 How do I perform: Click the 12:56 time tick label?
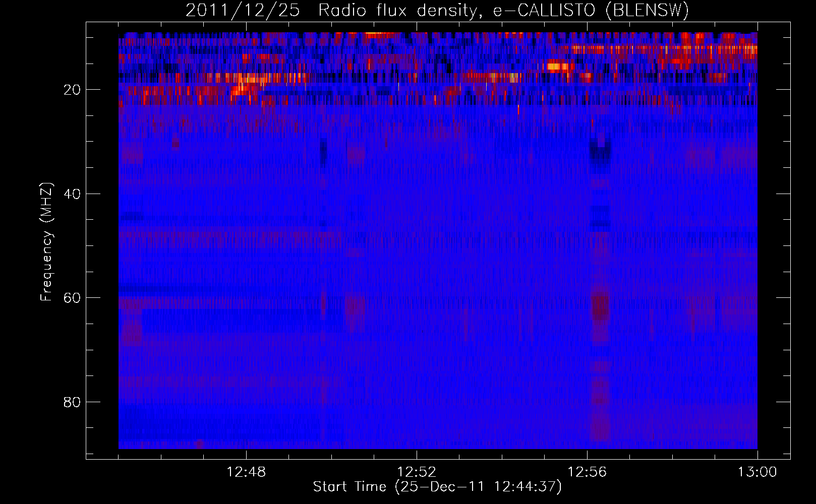click(x=587, y=472)
